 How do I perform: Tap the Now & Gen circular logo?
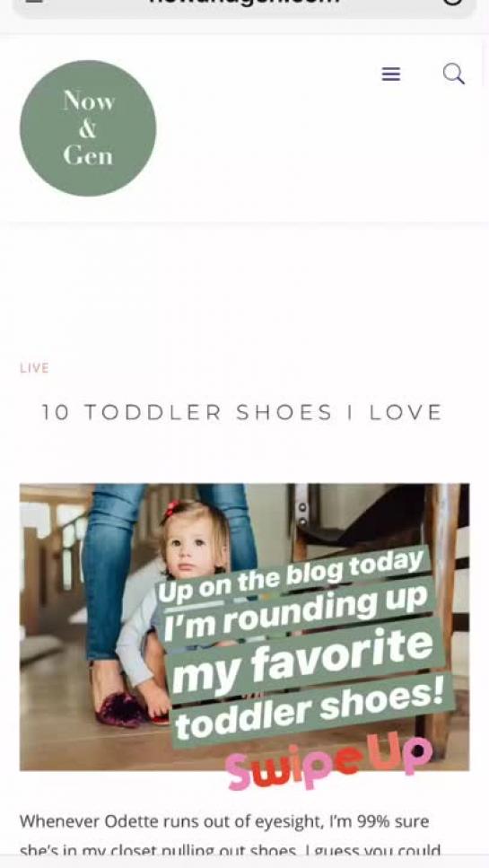(88, 127)
